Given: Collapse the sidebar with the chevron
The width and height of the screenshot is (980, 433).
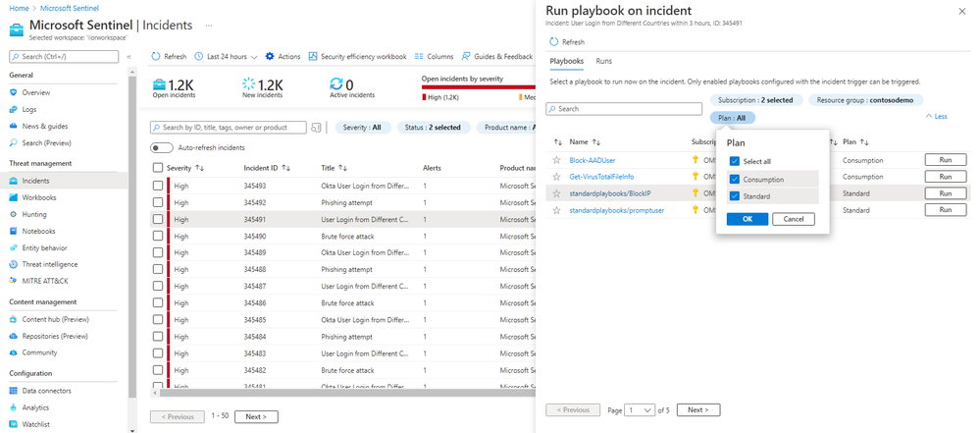Looking at the screenshot, I should [x=129, y=57].
